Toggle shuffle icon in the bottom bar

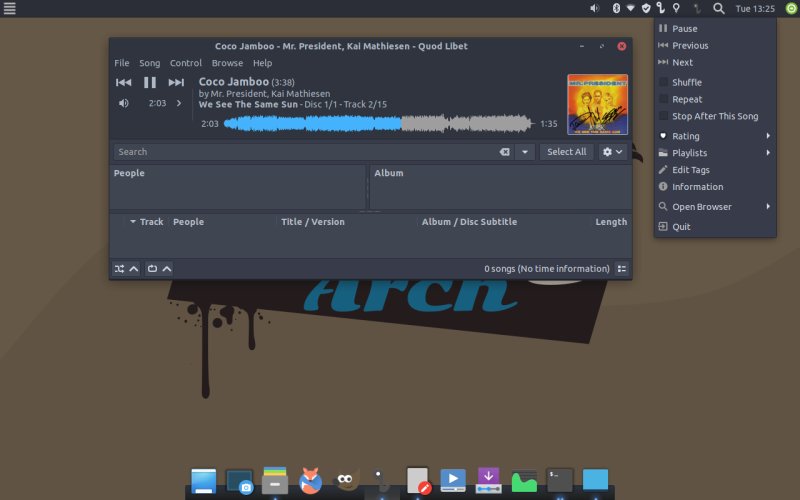click(119, 268)
